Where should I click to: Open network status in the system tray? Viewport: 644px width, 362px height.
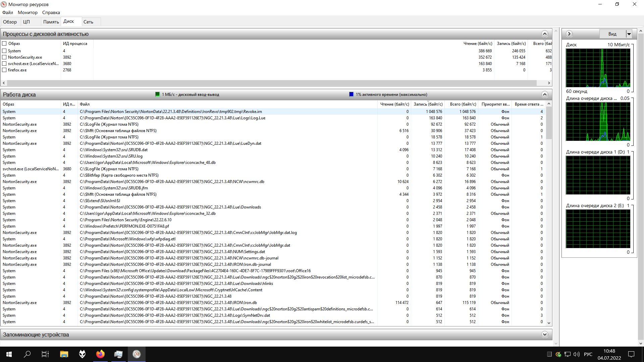pos(568,354)
